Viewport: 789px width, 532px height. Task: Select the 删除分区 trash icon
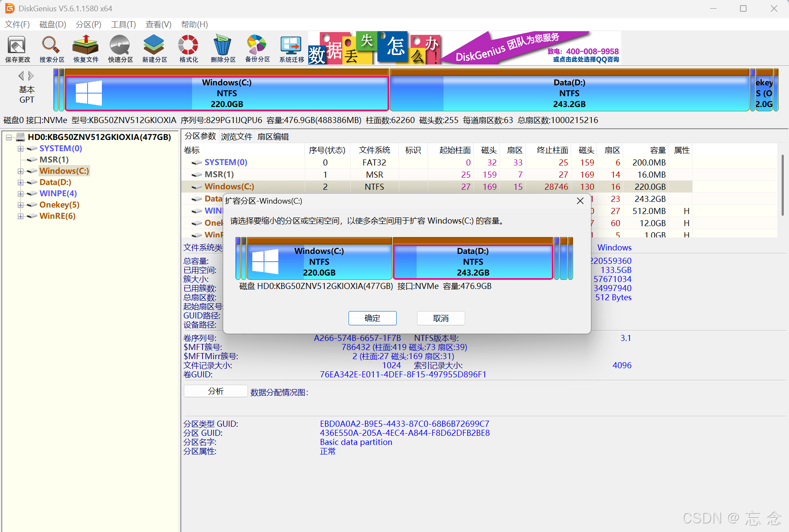click(223, 49)
